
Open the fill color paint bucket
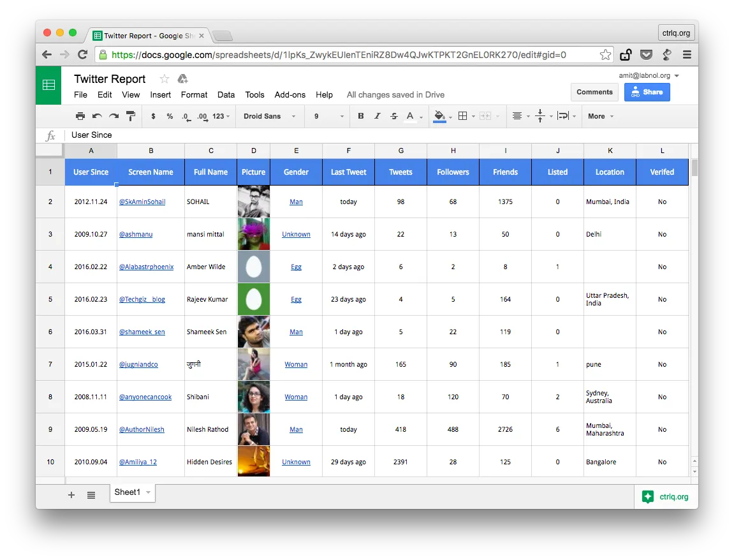439,116
